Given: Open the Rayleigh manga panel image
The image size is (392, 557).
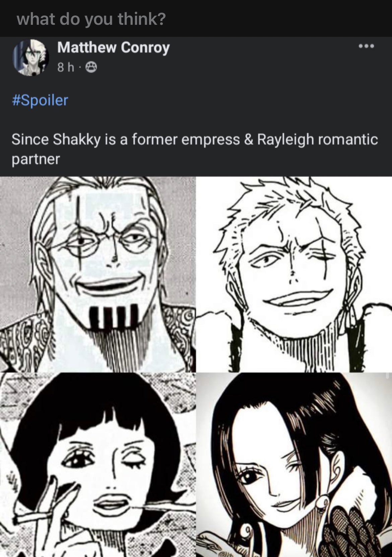Looking at the screenshot, I should (97, 274).
